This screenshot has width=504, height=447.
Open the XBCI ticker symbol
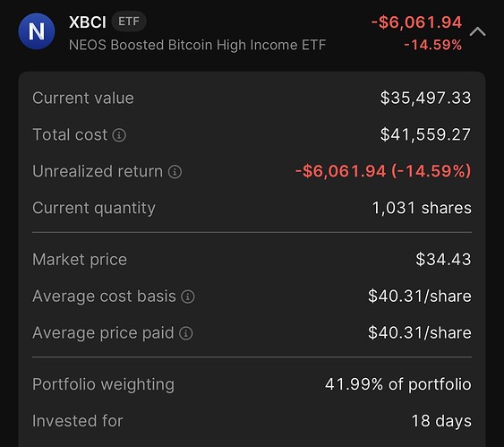coord(88,22)
